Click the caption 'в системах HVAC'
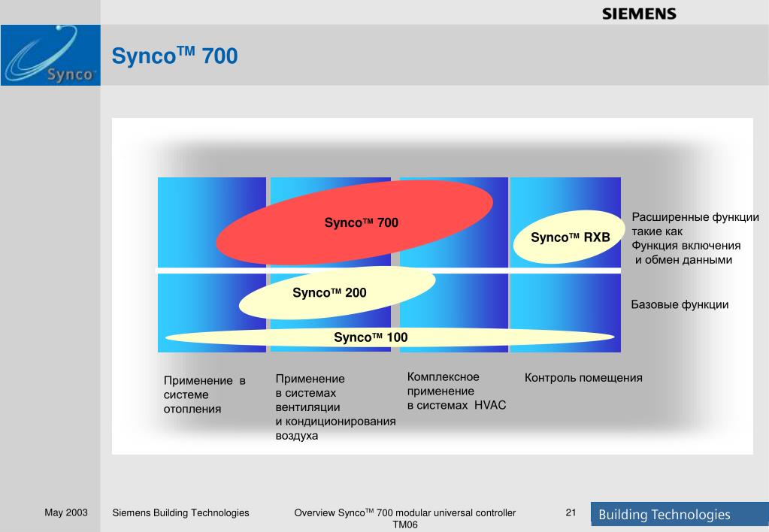 pos(456,405)
